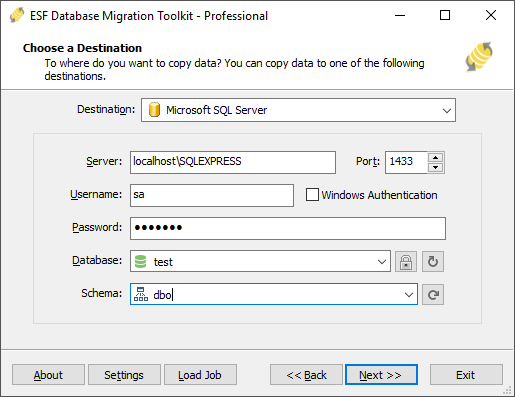Screen dimensions: 515x397
Task: Click into the Password field
Action: tap(288, 228)
